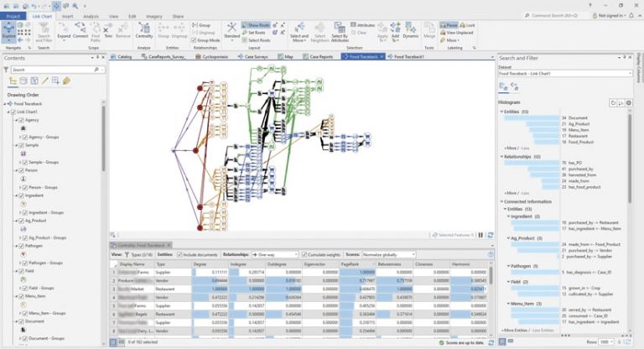Toggle Link Chart1 layer visibility checkbox
This screenshot has width=644, height=349.
pos(13,112)
